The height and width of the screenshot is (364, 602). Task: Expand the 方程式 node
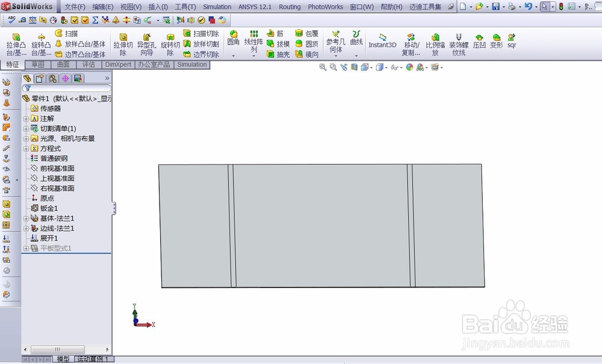tap(26, 149)
